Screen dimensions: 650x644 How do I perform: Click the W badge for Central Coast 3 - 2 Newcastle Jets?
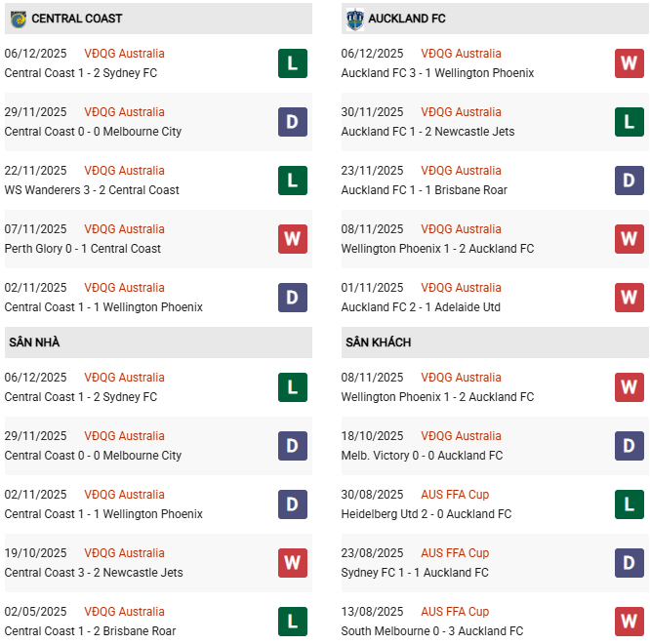[292, 563]
